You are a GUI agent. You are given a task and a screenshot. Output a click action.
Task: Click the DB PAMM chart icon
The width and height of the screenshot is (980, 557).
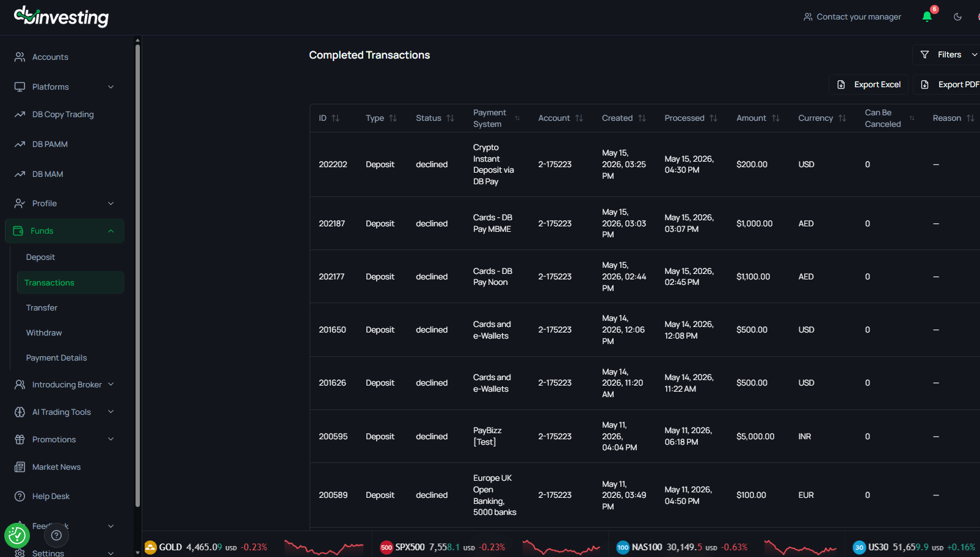(x=20, y=144)
